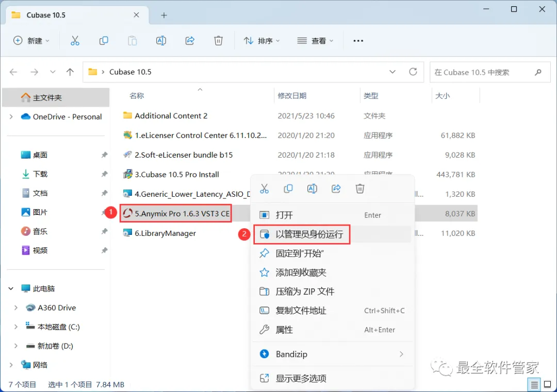
Task: Sort by the 修改日期 (Date modified) column header
Action: tap(292, 96)
